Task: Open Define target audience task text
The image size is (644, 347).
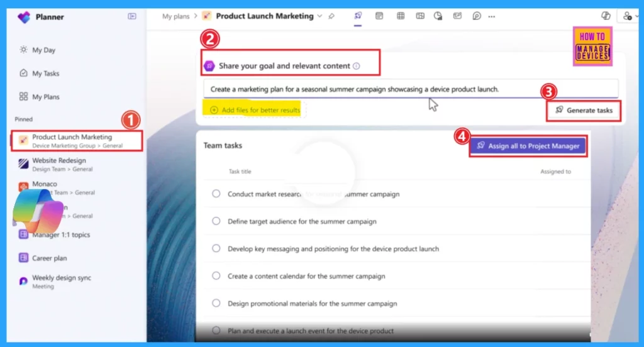Action: click(x=302, y=221)
